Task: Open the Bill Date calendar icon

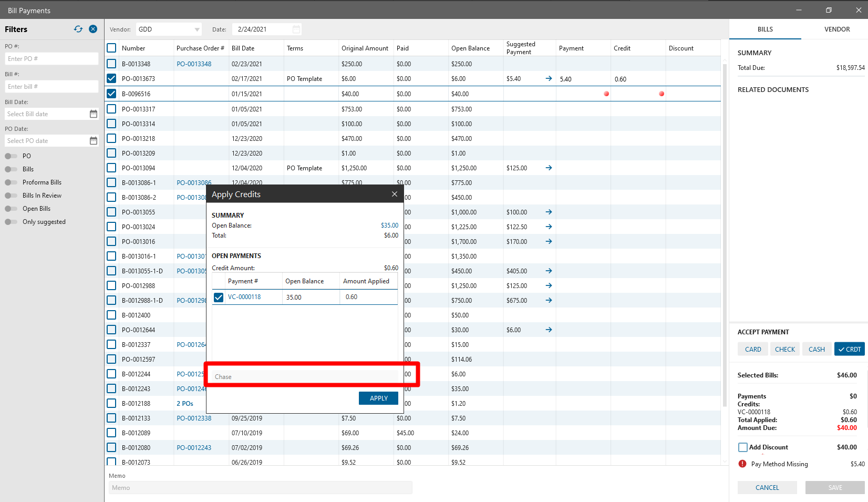Action: [x=94, y=114]
